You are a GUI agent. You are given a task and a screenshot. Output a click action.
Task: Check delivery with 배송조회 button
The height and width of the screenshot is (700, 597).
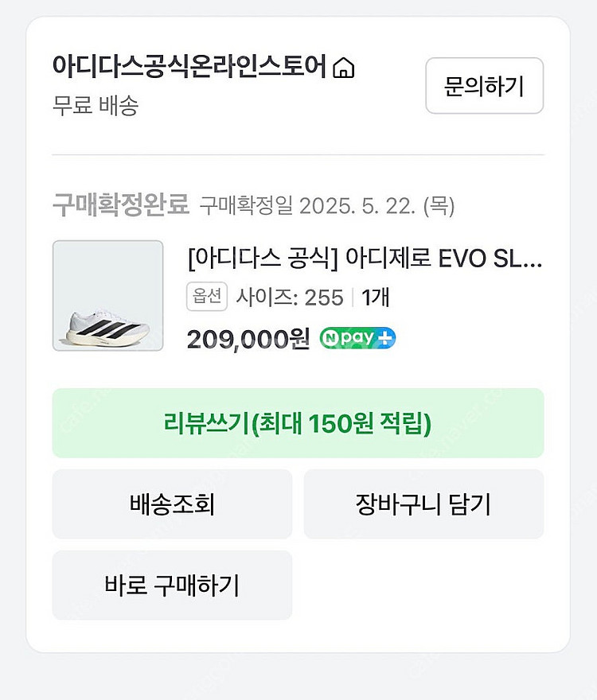(172, 504)
